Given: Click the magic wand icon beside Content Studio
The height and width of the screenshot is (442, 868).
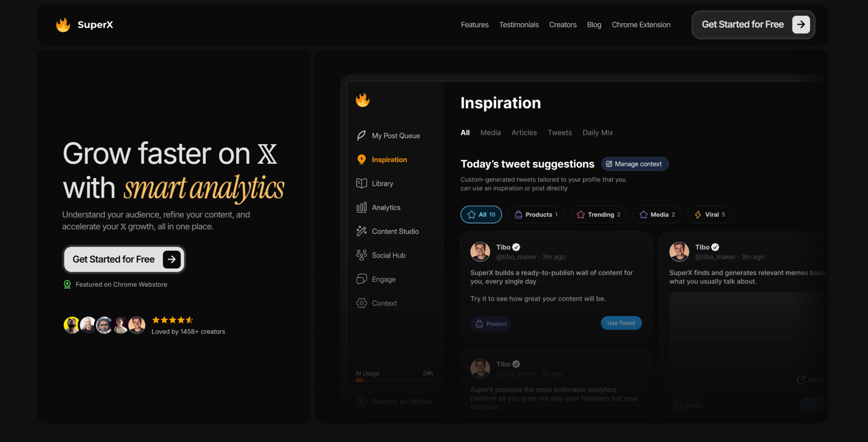Looking at the screenshot, I should pos(361,231).
